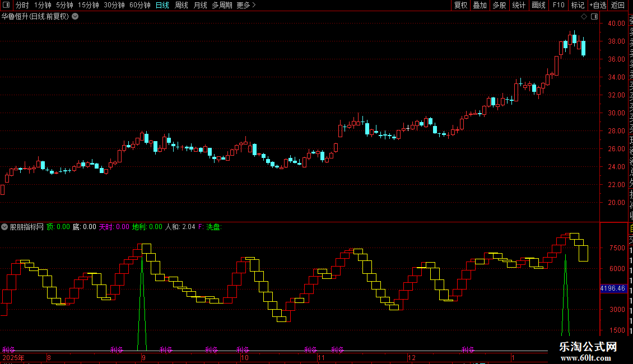Open the 复权 adjustment option
Screen dimensions: 633x364
(460, 5)
